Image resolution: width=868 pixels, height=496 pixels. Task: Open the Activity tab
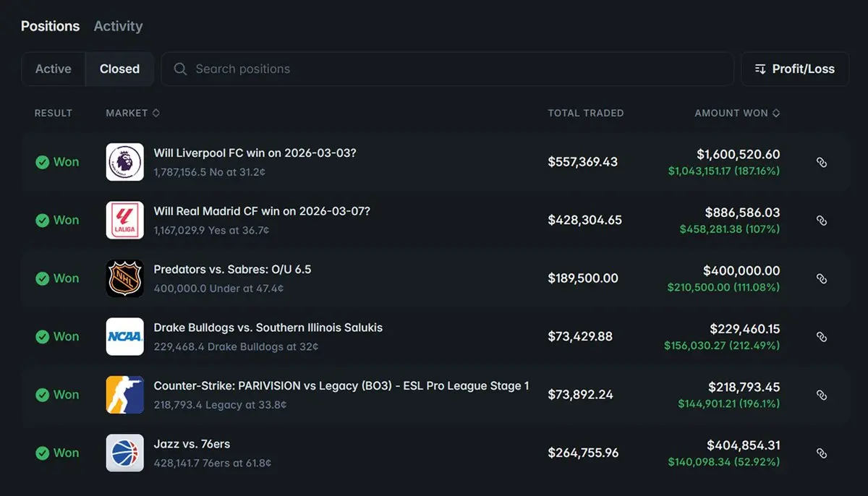pos(118,26)
